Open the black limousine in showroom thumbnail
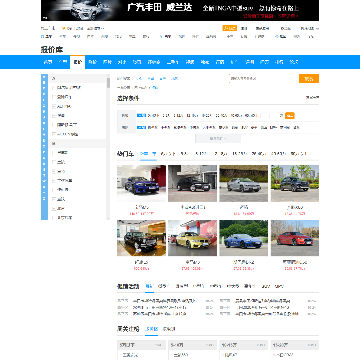This screenshot has width=360, height=360. pyautogui.click(x=141, y=238)
